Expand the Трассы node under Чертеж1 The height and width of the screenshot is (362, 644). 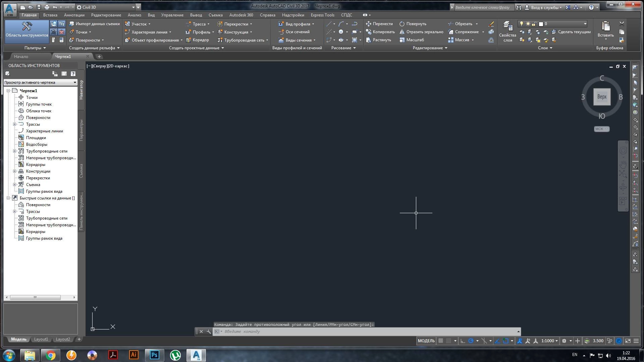coord(15,124)
